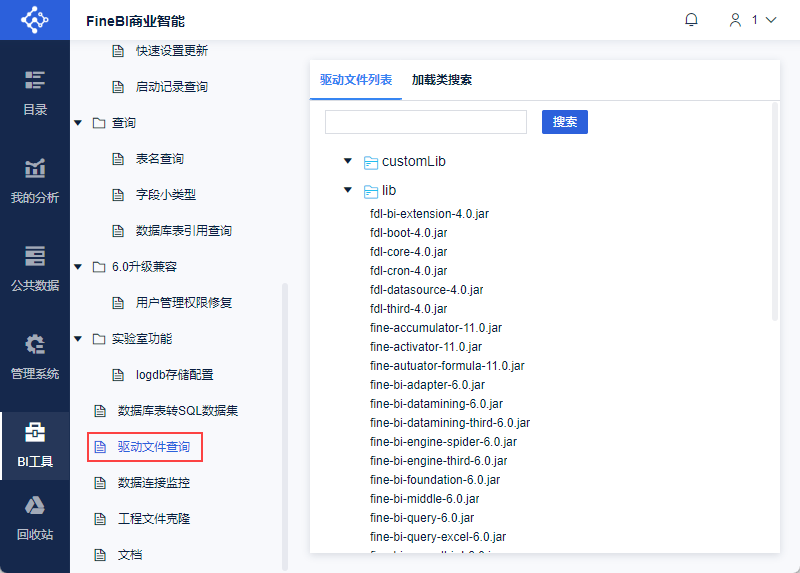Click document icon beside 表名查询
This screenshot has width=800, height=573.
(118, 159)
